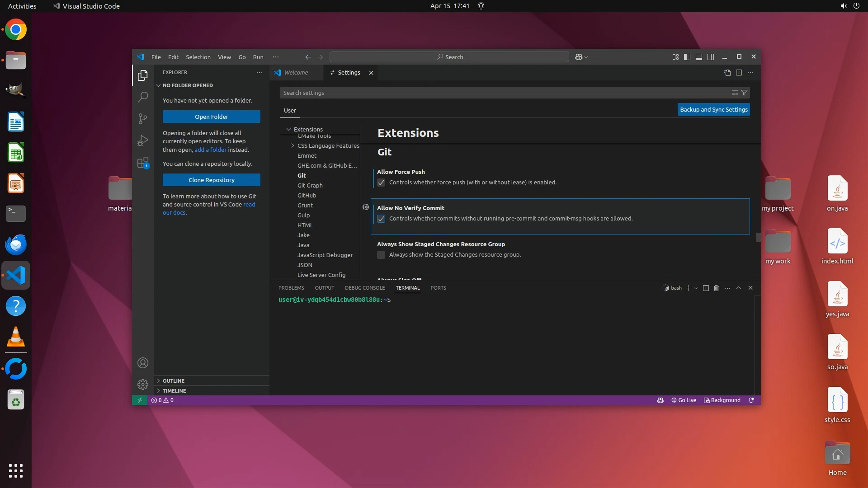Click the Go Live status bar button
Screen dimensions: 868x488
point(684,400)
